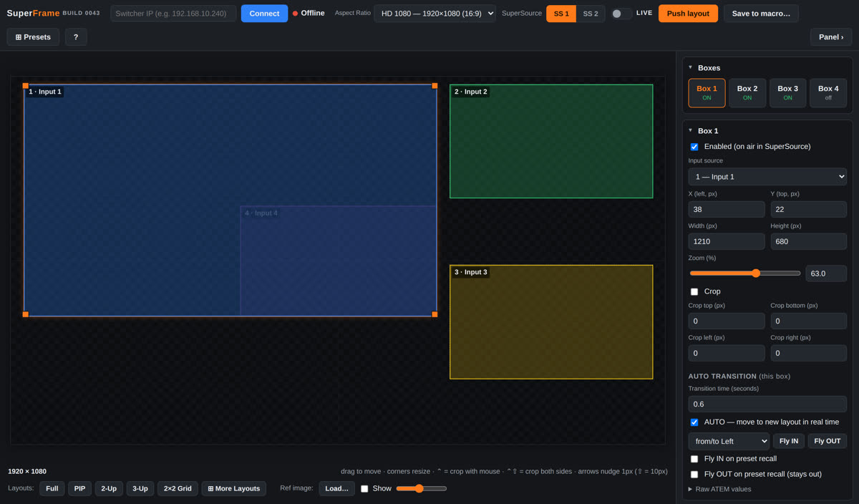Select the Box 1 tab
859x504 pixels.
coord(707,93)
